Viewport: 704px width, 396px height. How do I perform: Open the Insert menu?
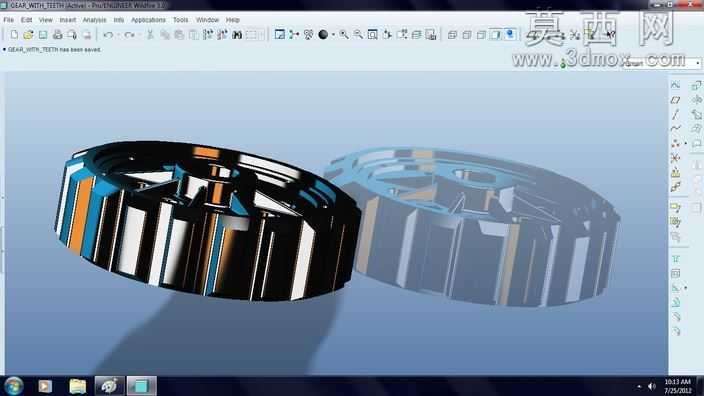pos(68,20)
